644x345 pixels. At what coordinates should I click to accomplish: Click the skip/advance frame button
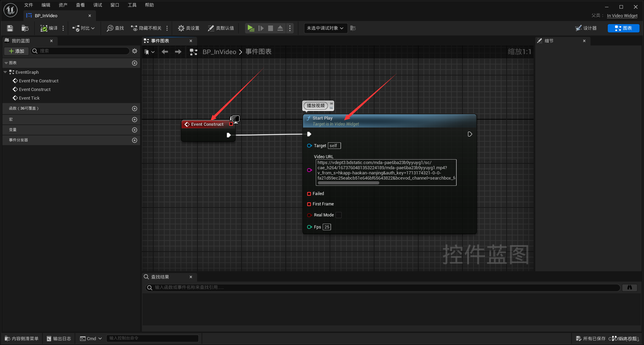point(261,28)
